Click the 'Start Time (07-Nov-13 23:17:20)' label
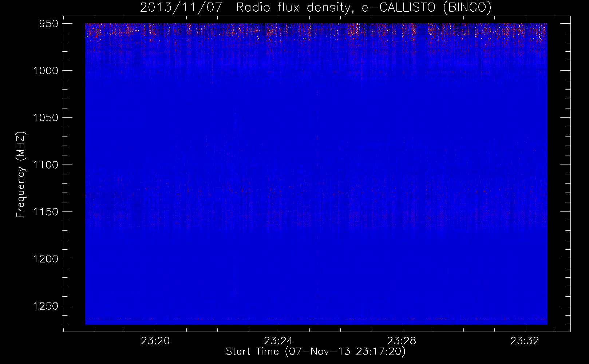The height and width of the screenshot is (364, 589). tap(316, 352)
